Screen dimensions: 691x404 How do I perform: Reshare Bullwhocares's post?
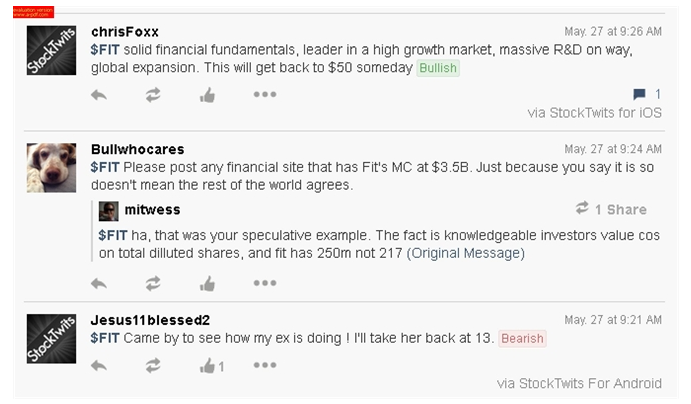pyautogui.click(x=153, y=283)
